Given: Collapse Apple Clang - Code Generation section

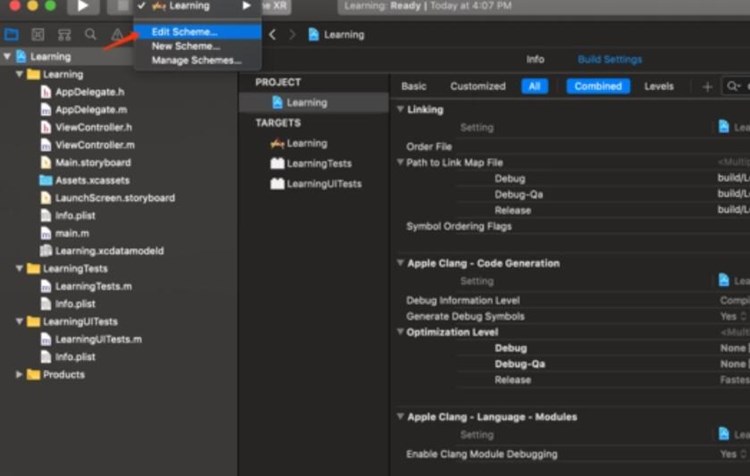Looking at the screenshot, I should click(400, 263).
